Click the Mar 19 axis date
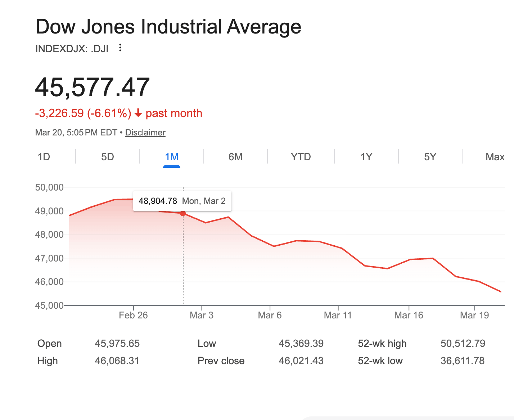Viewport: 514px width, 420px height. tap(474, 316)
